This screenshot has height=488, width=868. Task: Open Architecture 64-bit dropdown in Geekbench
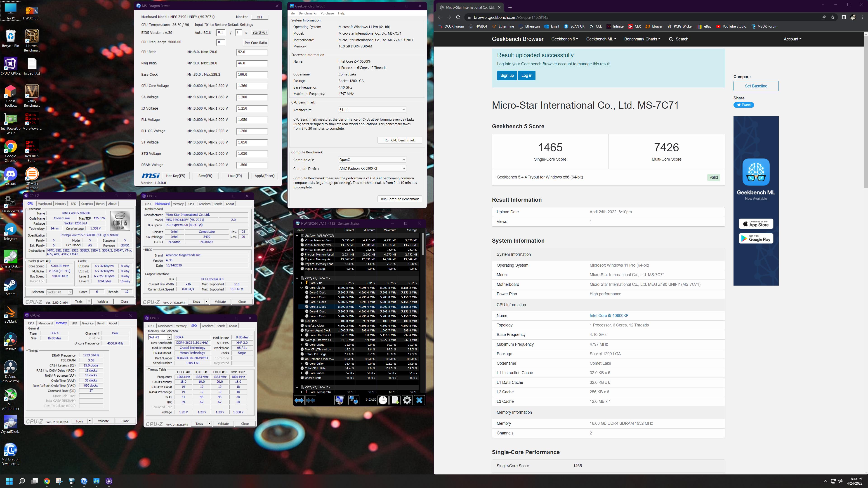[x=372, y=110]
